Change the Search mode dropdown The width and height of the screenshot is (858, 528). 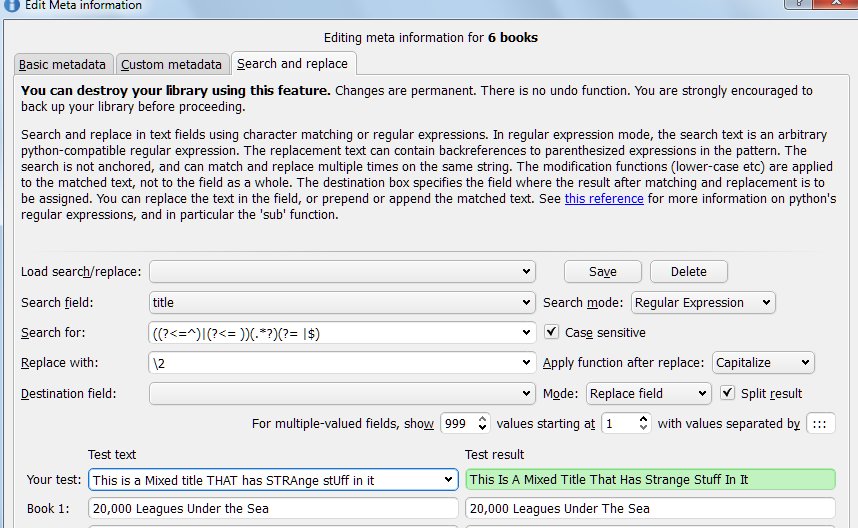(702, 302)
